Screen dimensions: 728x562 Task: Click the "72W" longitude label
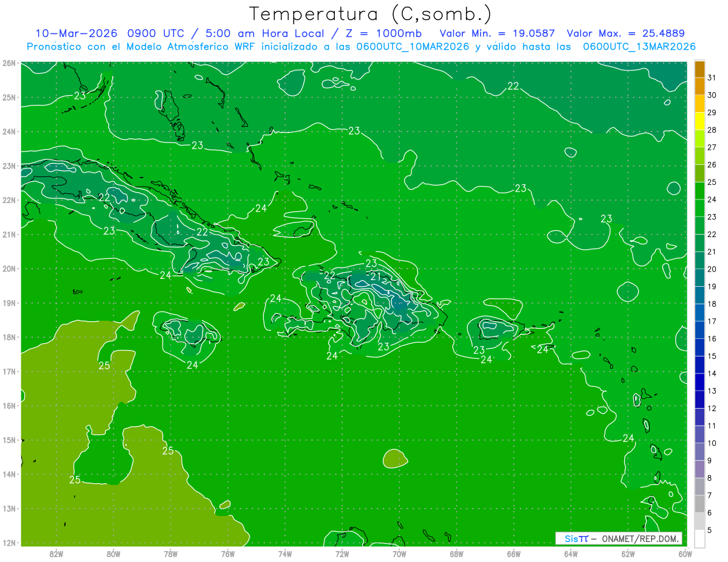coord(342,554)
